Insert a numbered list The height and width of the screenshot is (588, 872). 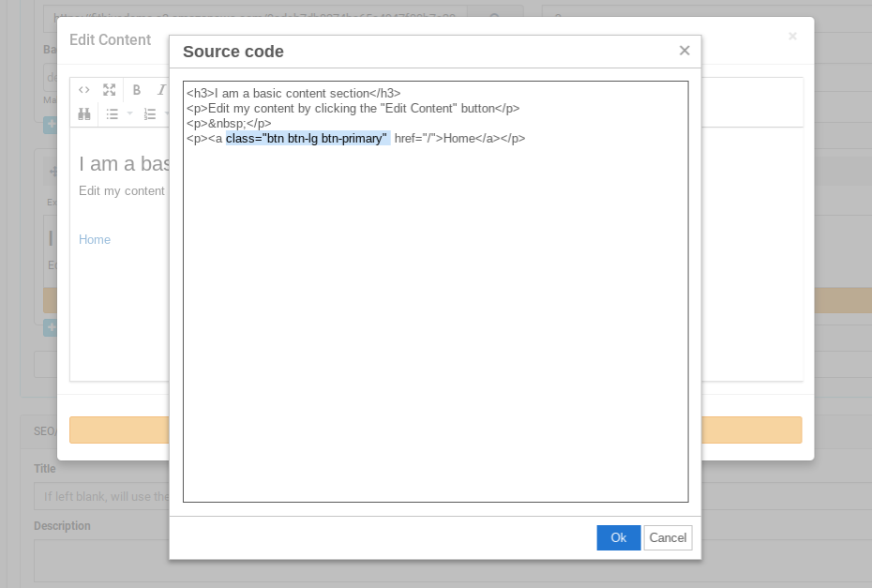pyautogui.click(x=149, y=113)
